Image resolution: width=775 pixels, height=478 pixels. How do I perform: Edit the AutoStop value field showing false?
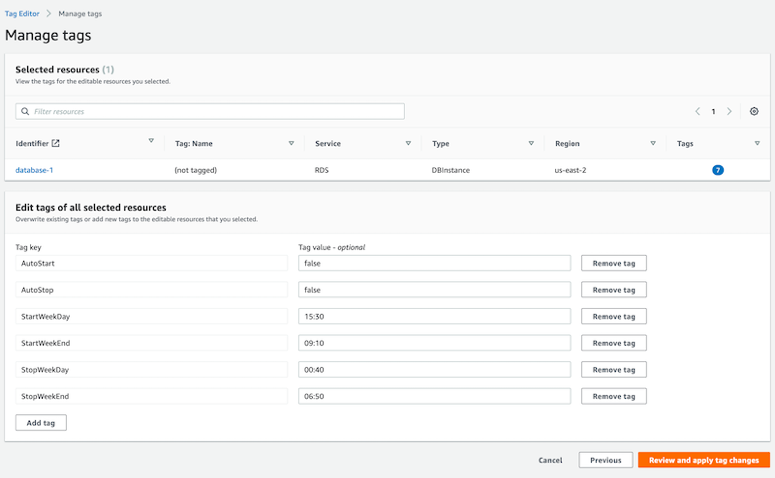click(x=434, y=290)
